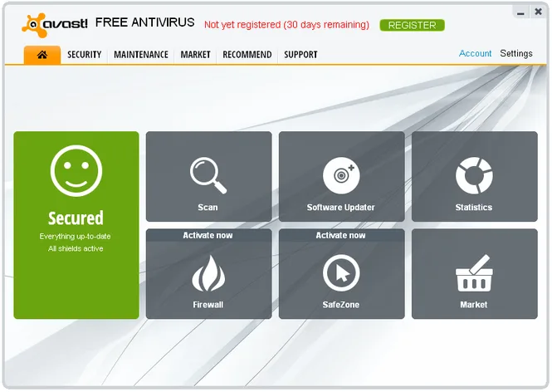The image size is (552, 392).
Task: Open the SUPPORT tab
Action: tap(300, 55)
